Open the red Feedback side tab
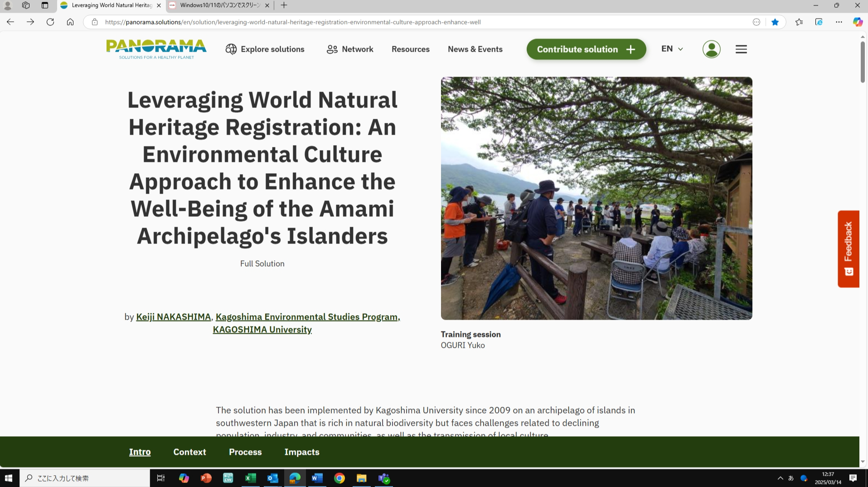 (x=848, y=248)
